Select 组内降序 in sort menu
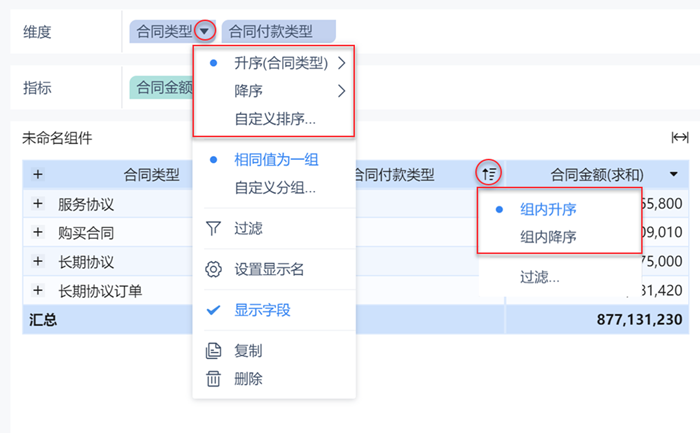 click(x=547, y=237)
